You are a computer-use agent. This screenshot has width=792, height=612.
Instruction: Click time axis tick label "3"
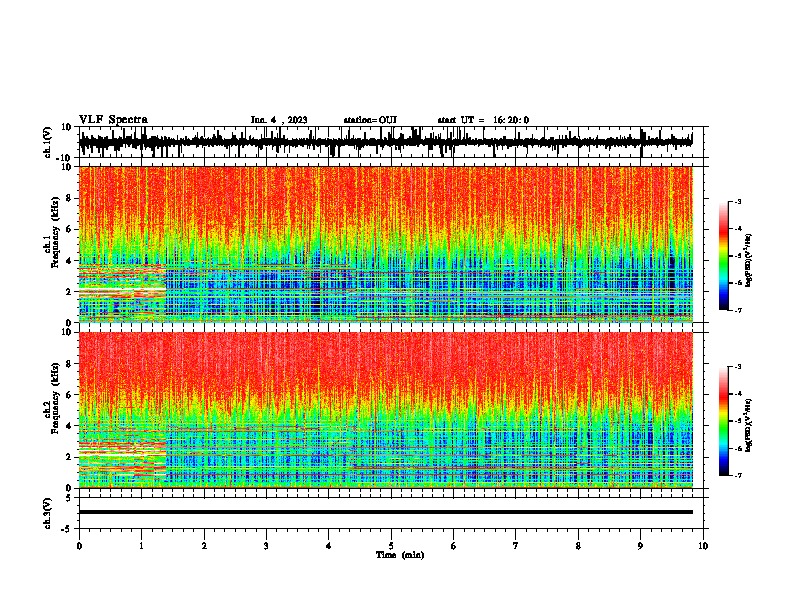[266, 546]
